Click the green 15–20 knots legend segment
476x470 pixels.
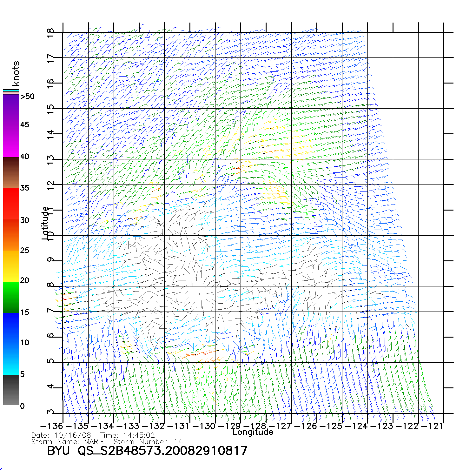click(x=11, y=297)
